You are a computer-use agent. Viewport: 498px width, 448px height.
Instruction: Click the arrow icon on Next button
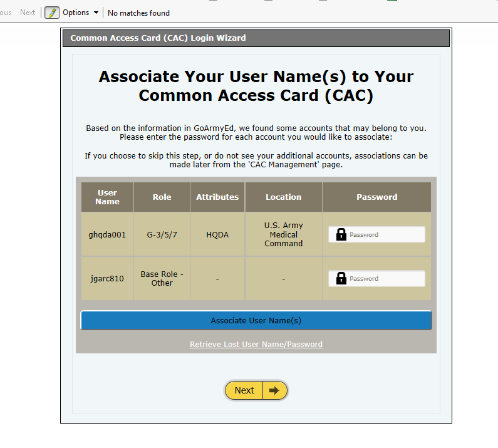tap(274, 390)
